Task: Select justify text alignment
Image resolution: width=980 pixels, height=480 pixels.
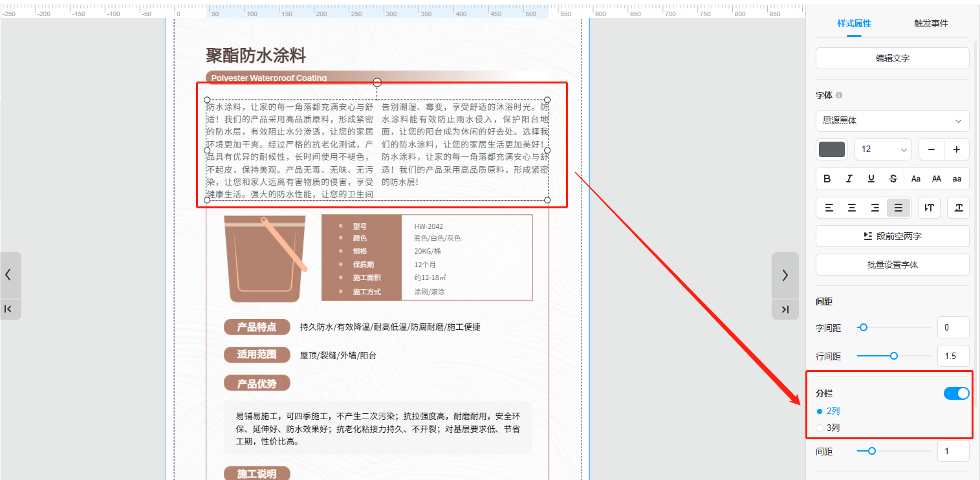Action: pyautogui.click(x=898, y=208)
